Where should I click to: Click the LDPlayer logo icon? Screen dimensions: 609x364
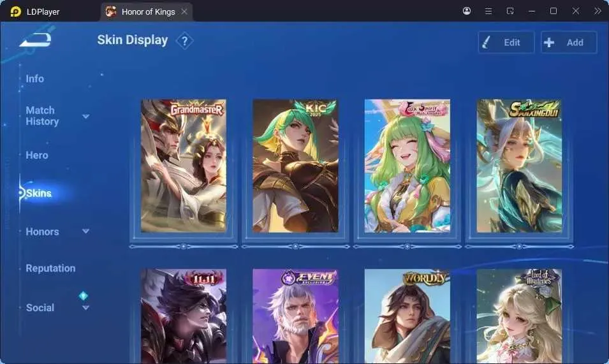[15, 11]
